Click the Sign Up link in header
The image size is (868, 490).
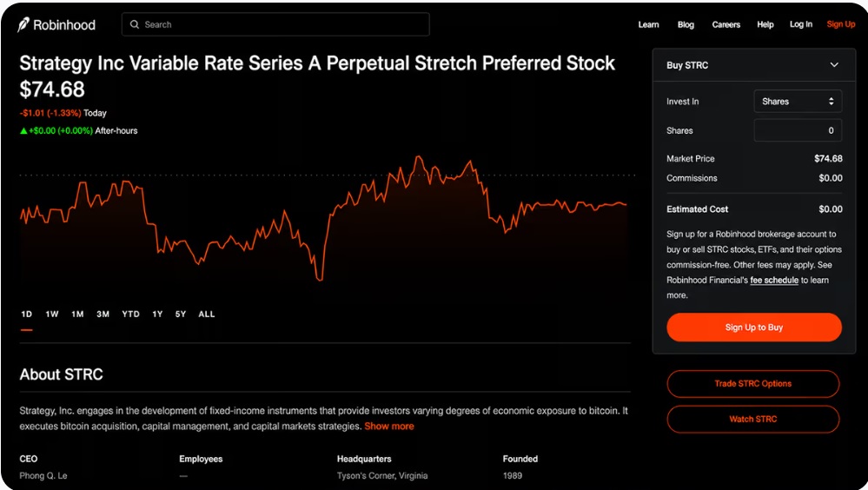[841, 24]
